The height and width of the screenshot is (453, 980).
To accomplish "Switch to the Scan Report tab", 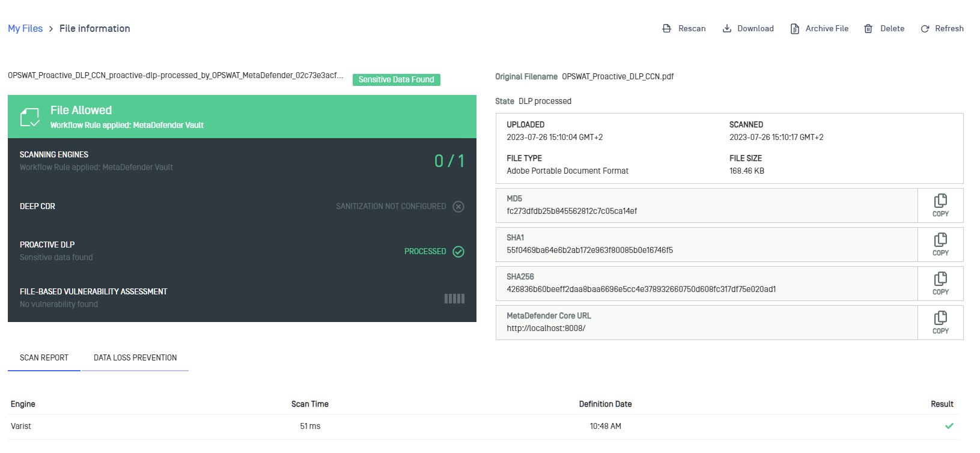I will [x=44, y=357].
